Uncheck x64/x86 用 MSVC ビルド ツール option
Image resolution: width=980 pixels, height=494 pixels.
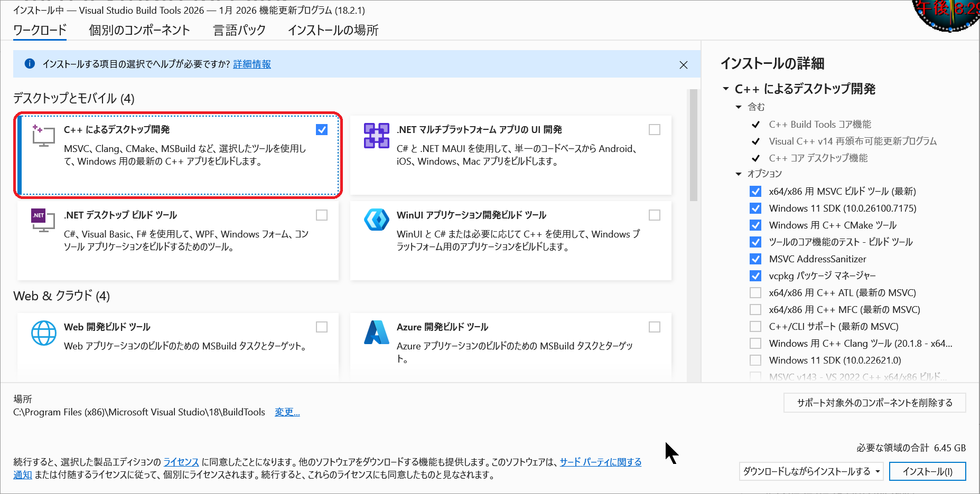(755, 192)
